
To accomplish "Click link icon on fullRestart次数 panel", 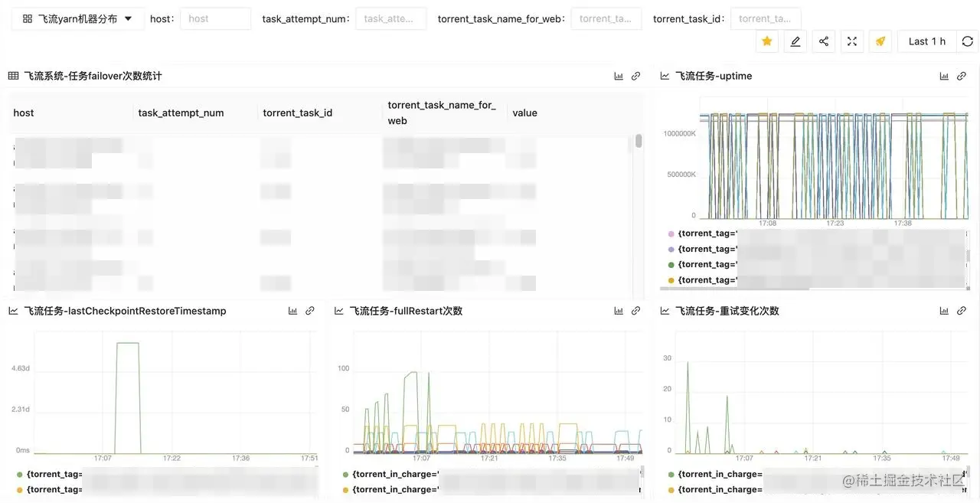I will (635, 311).
